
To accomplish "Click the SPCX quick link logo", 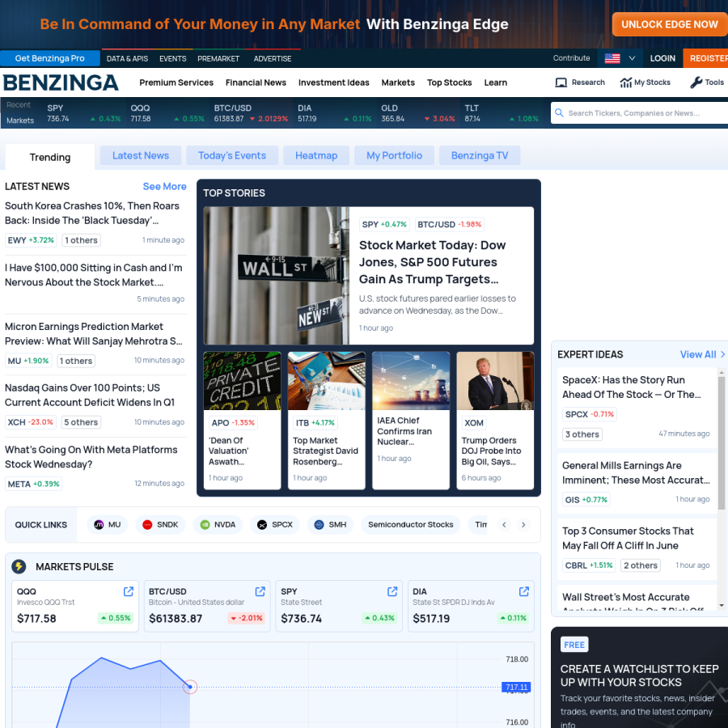I will point(262,525).
